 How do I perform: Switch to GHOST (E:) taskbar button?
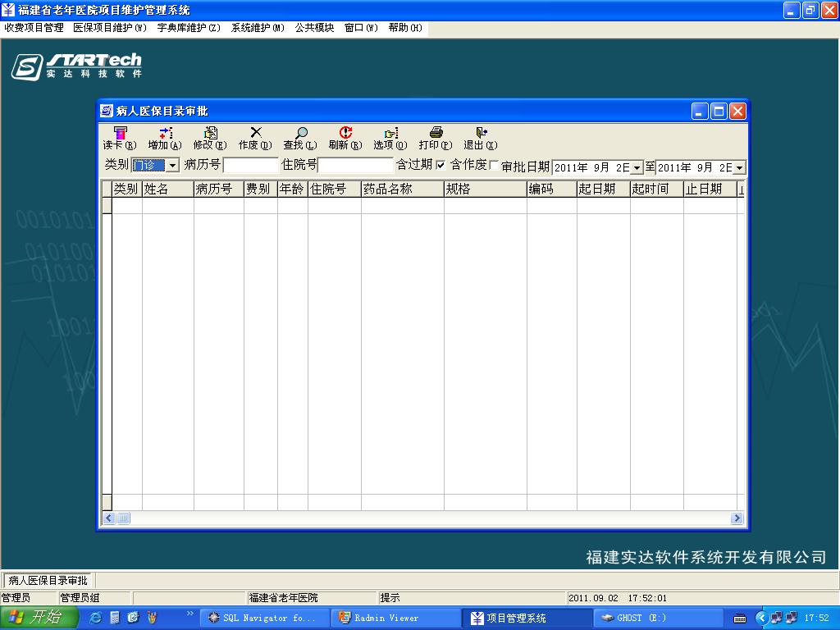point(657,618)
